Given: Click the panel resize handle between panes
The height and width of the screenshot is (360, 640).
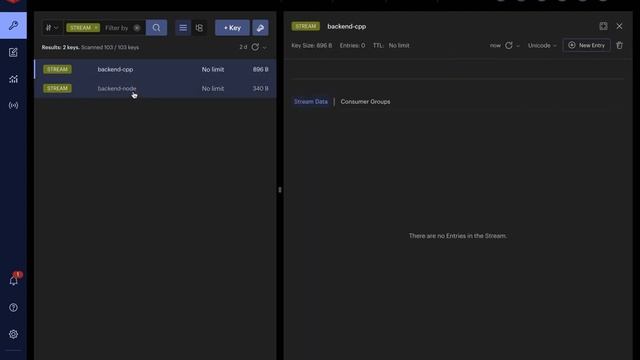Looking at the screenshot, I should [x=280, y=190].
